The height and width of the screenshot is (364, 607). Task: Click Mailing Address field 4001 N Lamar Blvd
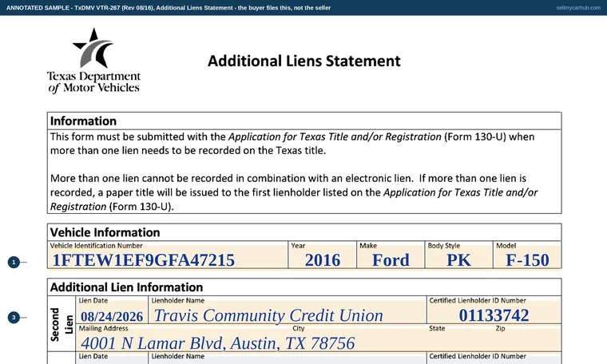coord(319,338)
